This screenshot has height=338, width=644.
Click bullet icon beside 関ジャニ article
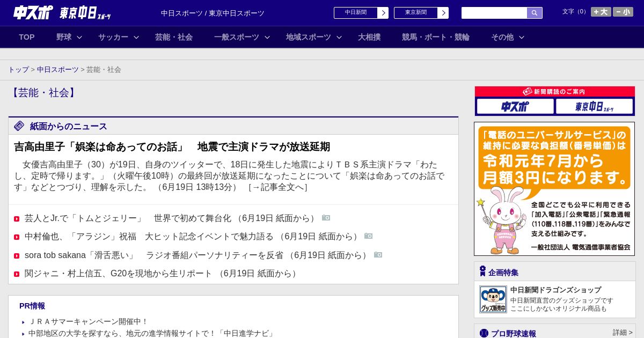point(17,274)
